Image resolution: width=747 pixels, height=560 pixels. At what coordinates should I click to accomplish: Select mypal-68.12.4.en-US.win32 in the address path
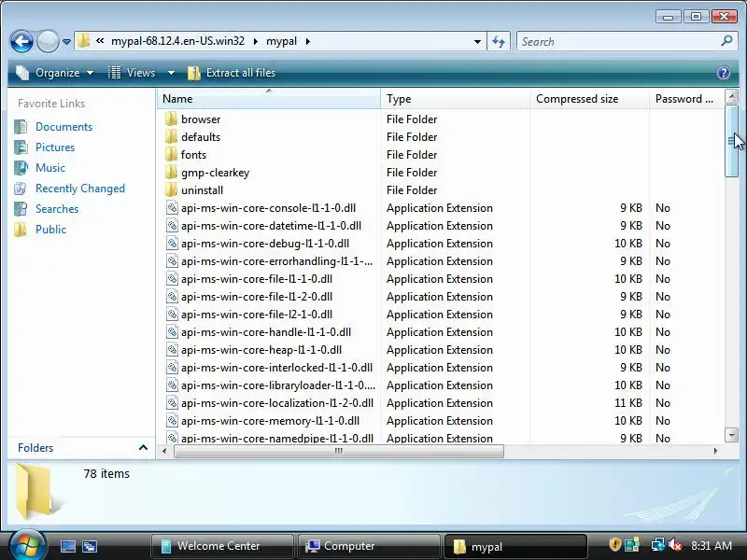[177, 41]
